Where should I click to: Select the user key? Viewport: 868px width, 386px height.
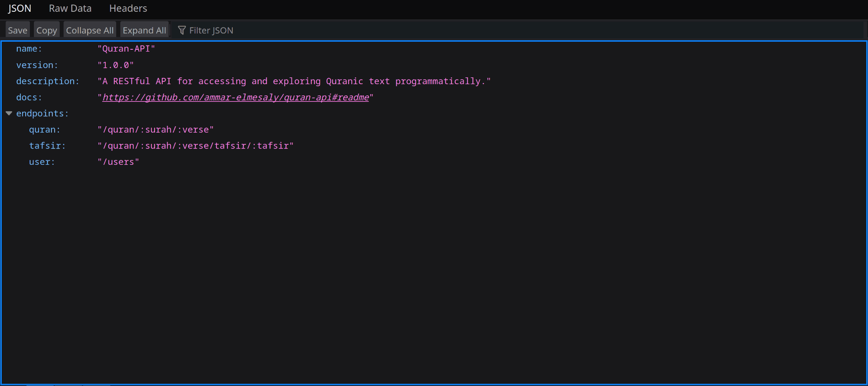(42, 162)
